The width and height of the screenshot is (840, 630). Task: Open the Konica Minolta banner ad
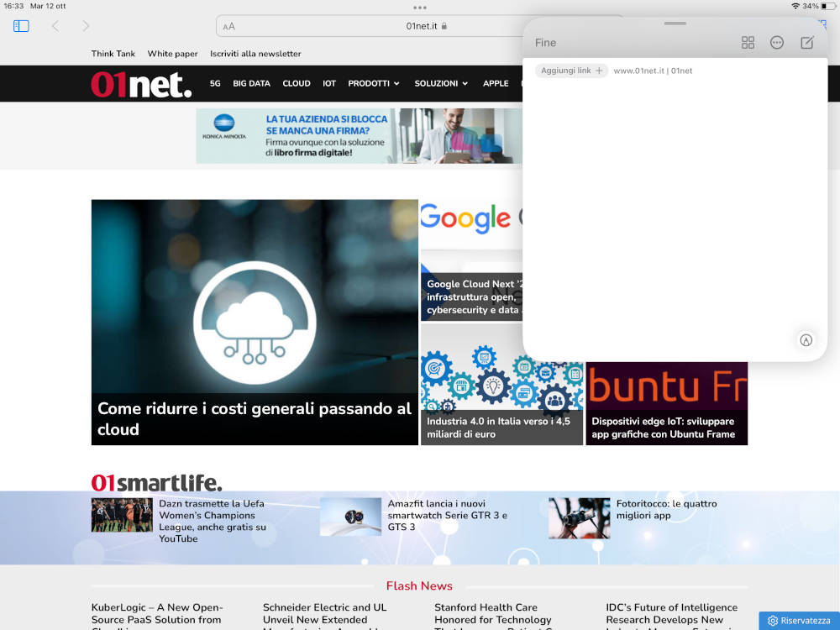(x=359, y=136)
